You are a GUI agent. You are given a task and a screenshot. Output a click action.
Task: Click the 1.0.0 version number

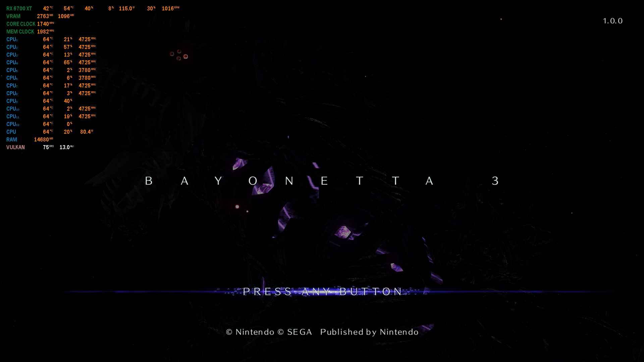click(612, 21)
